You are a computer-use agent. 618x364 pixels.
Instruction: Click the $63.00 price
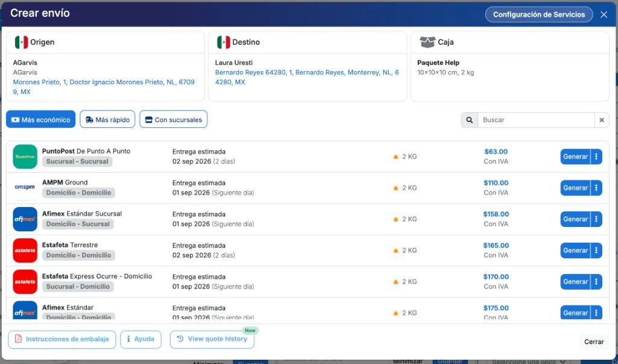click(x=496, y=152)
